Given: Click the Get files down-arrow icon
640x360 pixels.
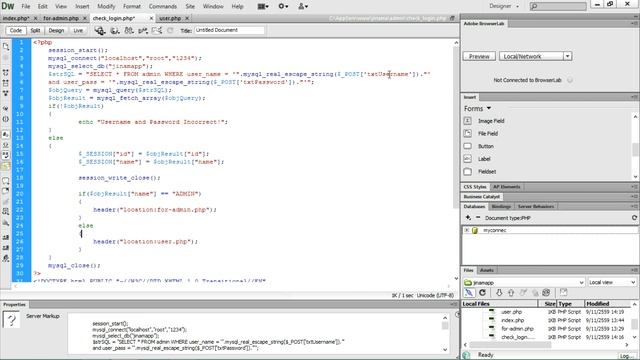Looking at the screenshot, I should (499, 293).
